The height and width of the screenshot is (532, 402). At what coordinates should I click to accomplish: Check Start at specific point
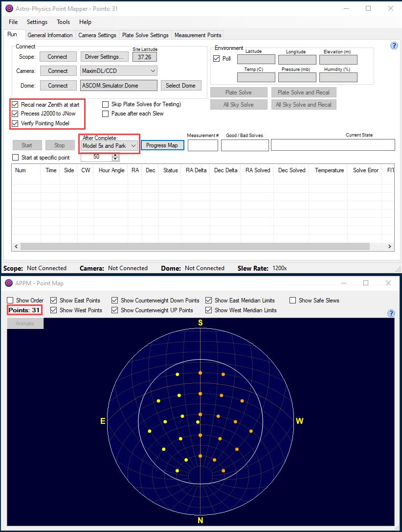[15, 158]
